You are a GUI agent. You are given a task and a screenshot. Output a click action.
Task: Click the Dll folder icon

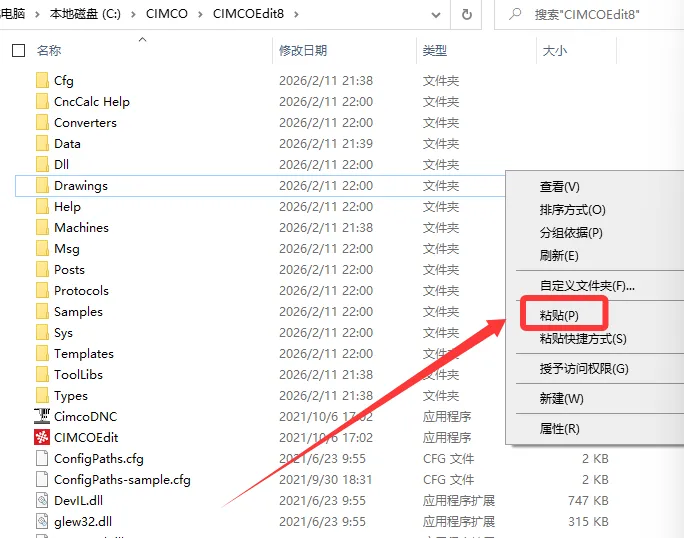point(42,164)
